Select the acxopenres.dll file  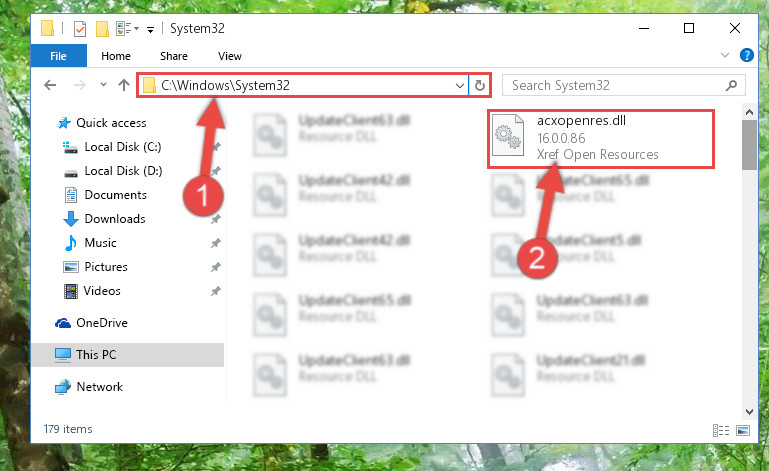coord(601,138)
